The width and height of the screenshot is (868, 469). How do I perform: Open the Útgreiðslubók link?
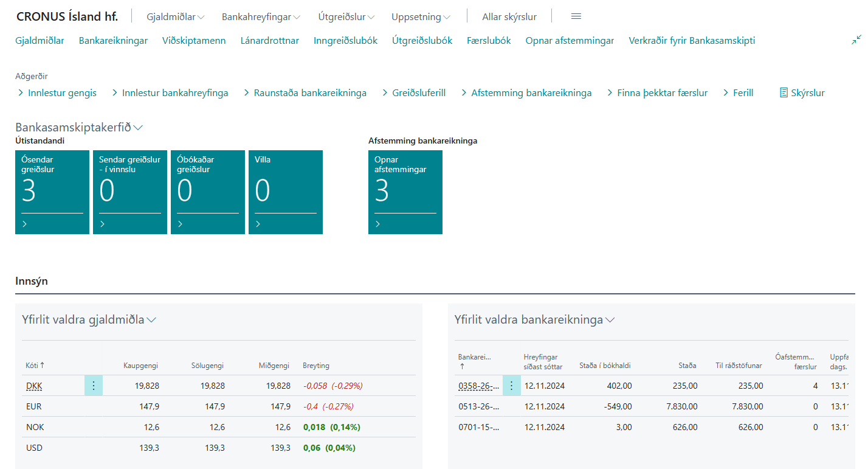click(x=422, y=41)
